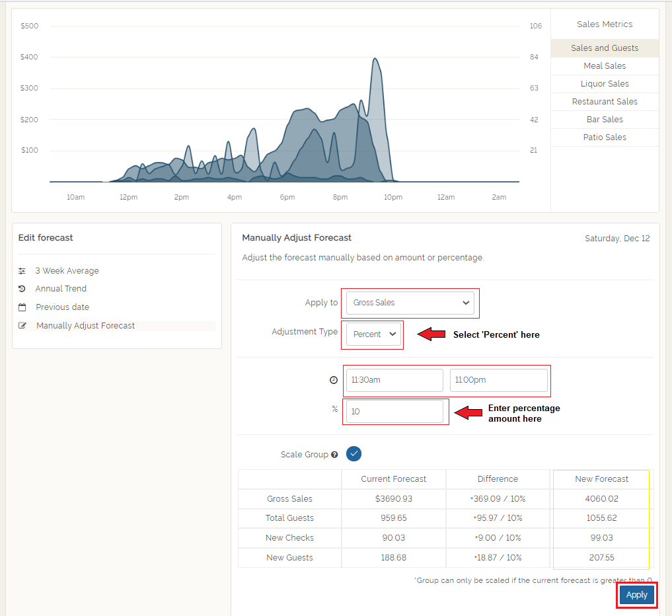Click the Scale Group help question icon
The image size is (672, 616).
[x=334, y=455]
